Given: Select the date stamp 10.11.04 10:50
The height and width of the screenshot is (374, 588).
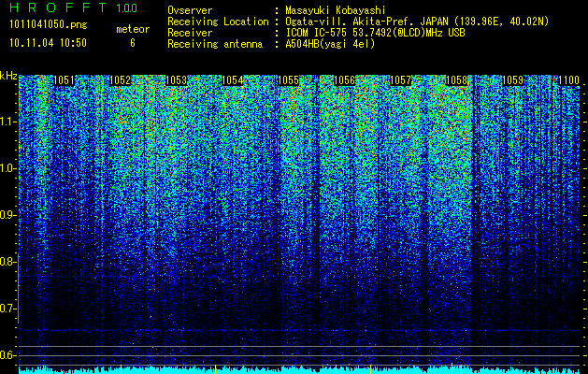Looking at the screenshot, I should [x=48, y=43].
